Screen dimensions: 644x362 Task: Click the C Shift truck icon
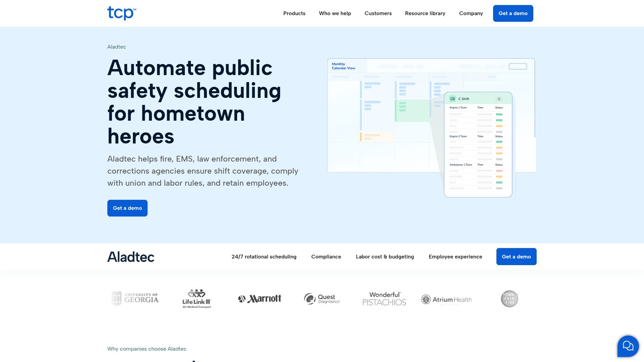(452, 99)
